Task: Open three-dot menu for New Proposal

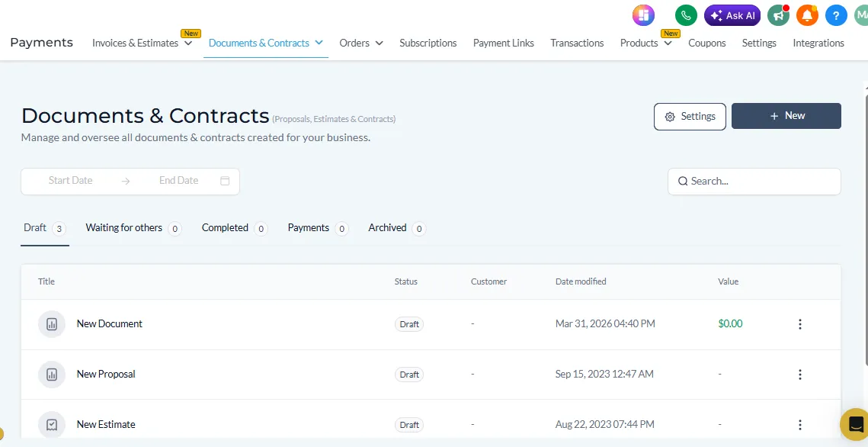Action: point(799,375)
